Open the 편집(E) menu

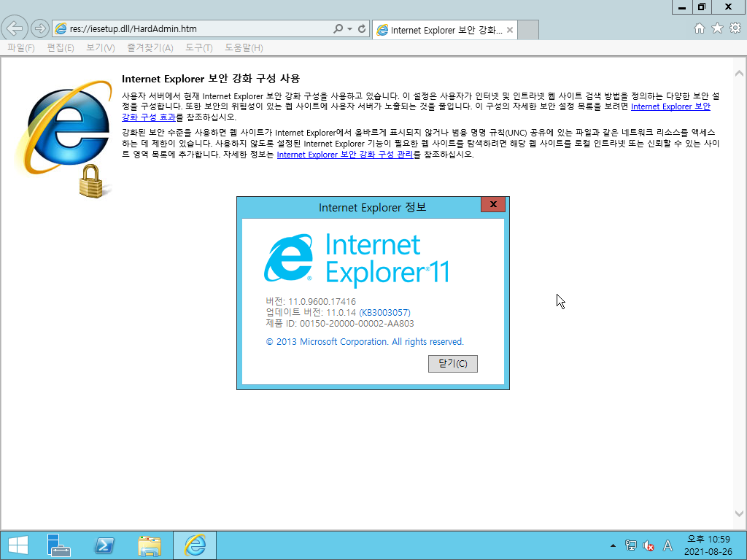point(61,47)
